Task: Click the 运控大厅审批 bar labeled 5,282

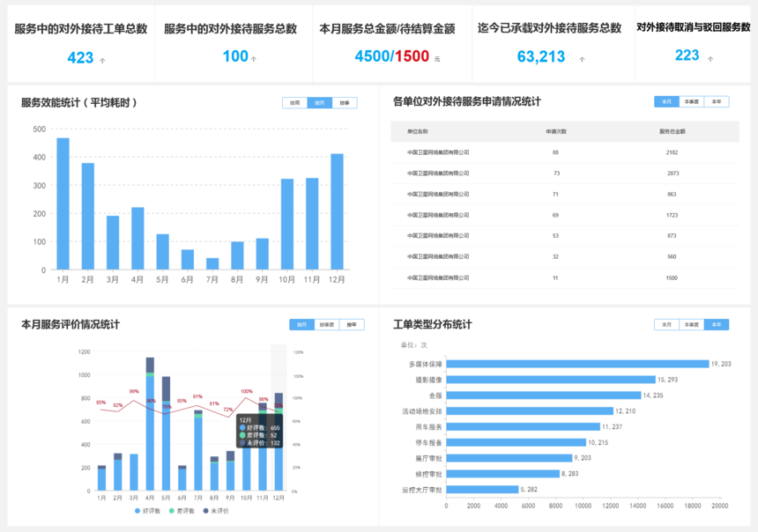Action: (x=482, y=490)
